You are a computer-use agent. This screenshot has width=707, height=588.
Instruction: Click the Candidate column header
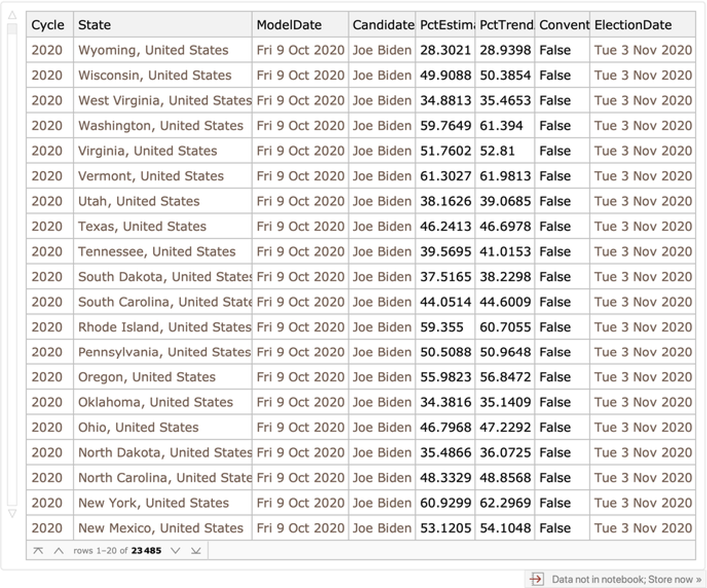pos(383,25)
